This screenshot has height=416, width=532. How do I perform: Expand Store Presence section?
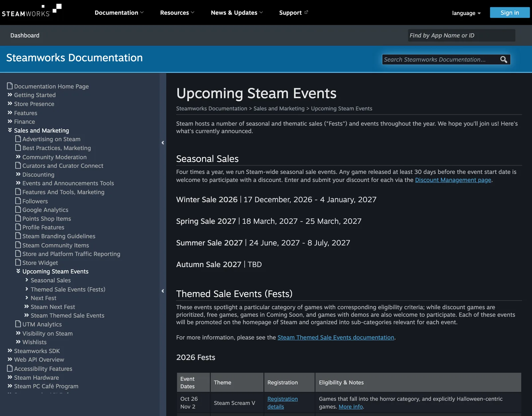[x=31, y=104]
